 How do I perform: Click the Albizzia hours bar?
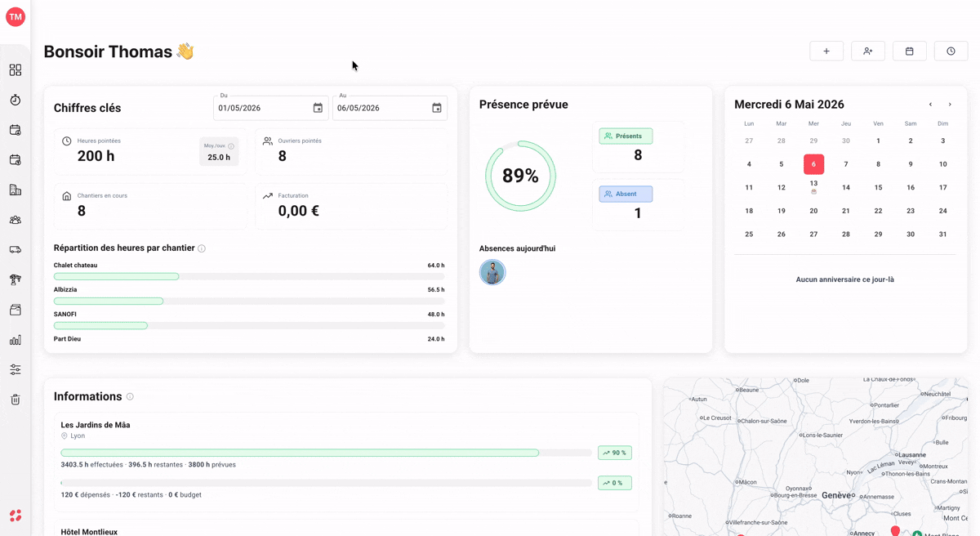(x=249, y=301)
